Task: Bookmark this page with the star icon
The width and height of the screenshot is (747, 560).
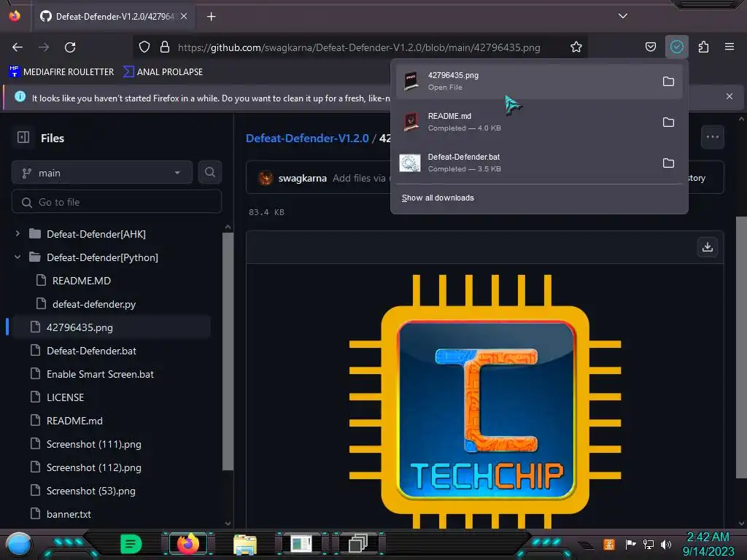Action: tap(576, 47)
